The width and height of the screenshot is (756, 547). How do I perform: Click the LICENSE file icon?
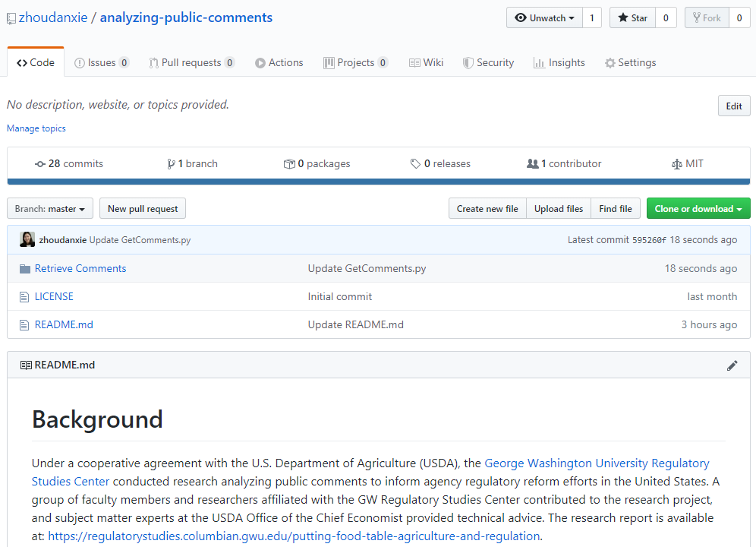click(x=24, y=297)
